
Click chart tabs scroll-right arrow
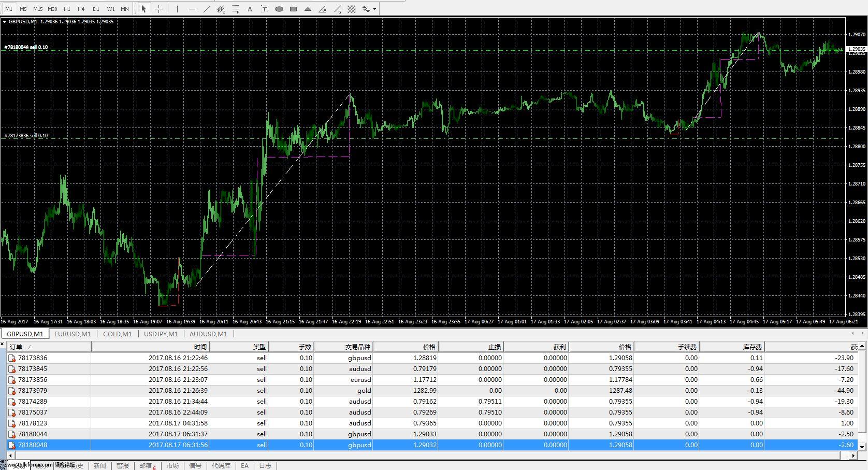click(862, 334)
